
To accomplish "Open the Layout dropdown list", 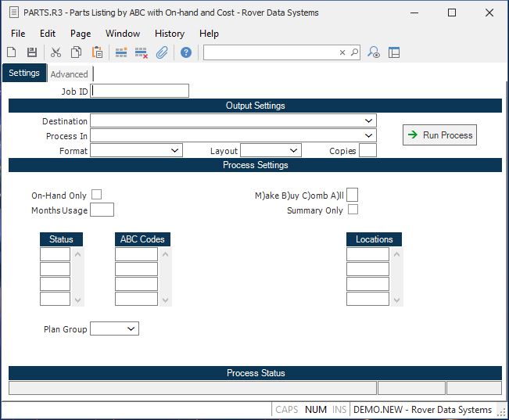I will pos(293,151).
